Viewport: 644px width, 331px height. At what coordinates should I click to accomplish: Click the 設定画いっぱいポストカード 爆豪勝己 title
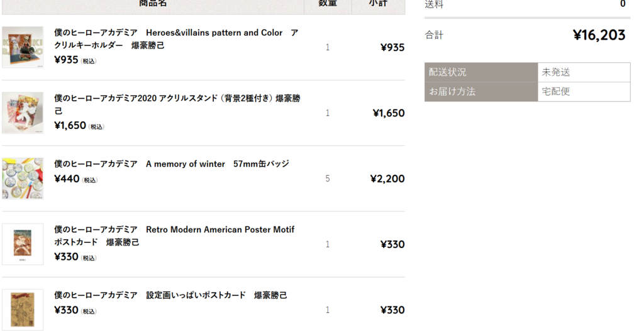tap(170, 295)
